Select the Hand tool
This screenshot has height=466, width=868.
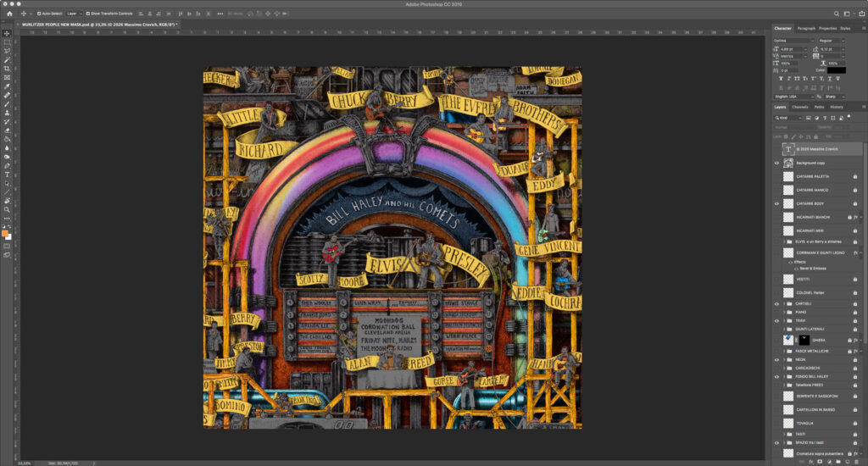coord(7,201)
